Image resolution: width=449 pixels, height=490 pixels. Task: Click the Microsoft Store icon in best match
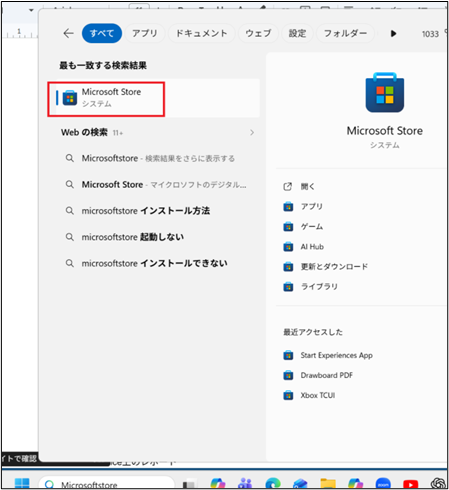pos(70,98)
